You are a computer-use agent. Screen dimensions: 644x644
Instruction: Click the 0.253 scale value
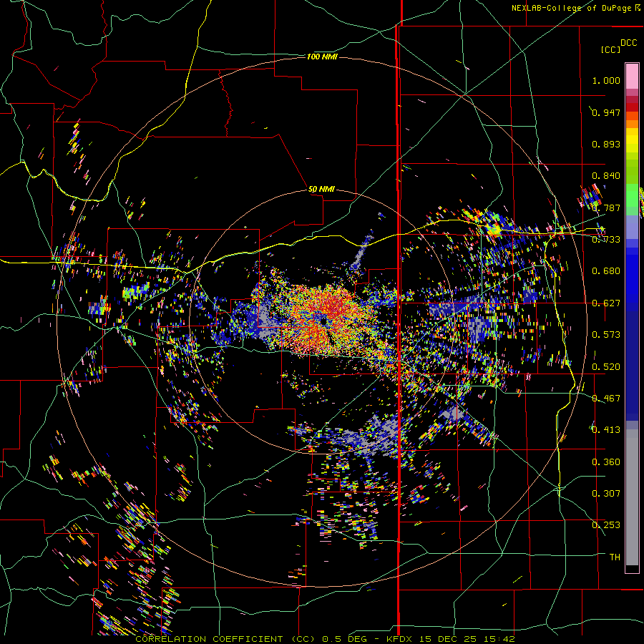point(606,525)
